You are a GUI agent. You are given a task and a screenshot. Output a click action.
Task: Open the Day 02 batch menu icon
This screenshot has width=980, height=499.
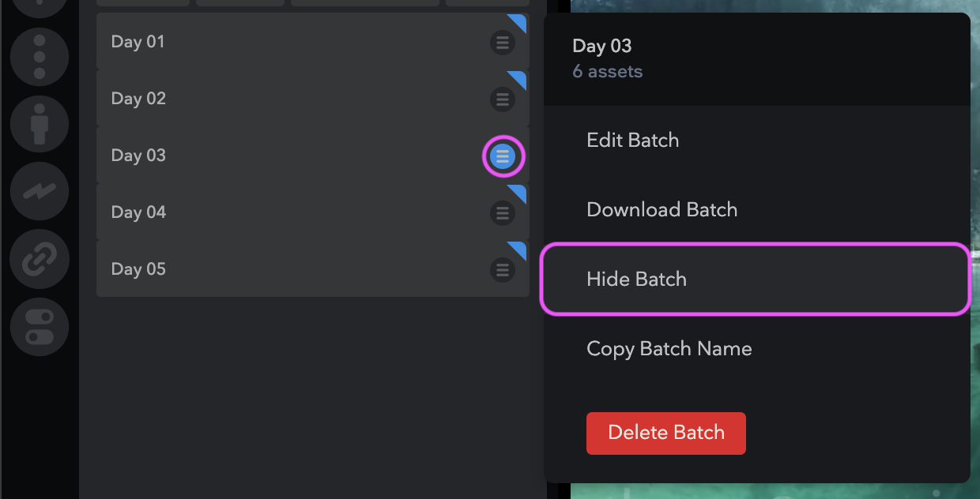502,99
